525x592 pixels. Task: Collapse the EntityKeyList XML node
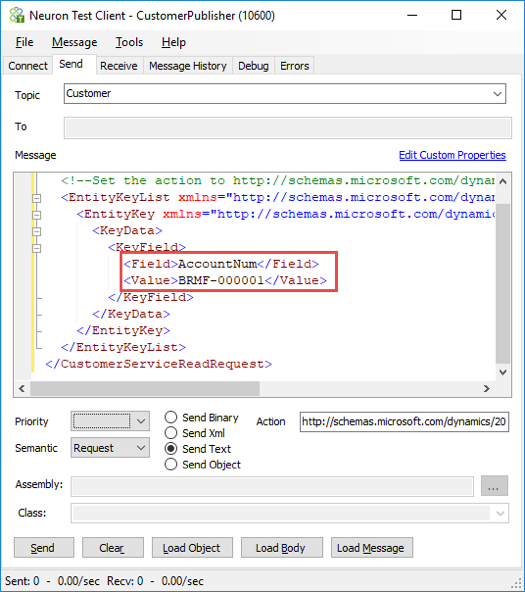37,198
